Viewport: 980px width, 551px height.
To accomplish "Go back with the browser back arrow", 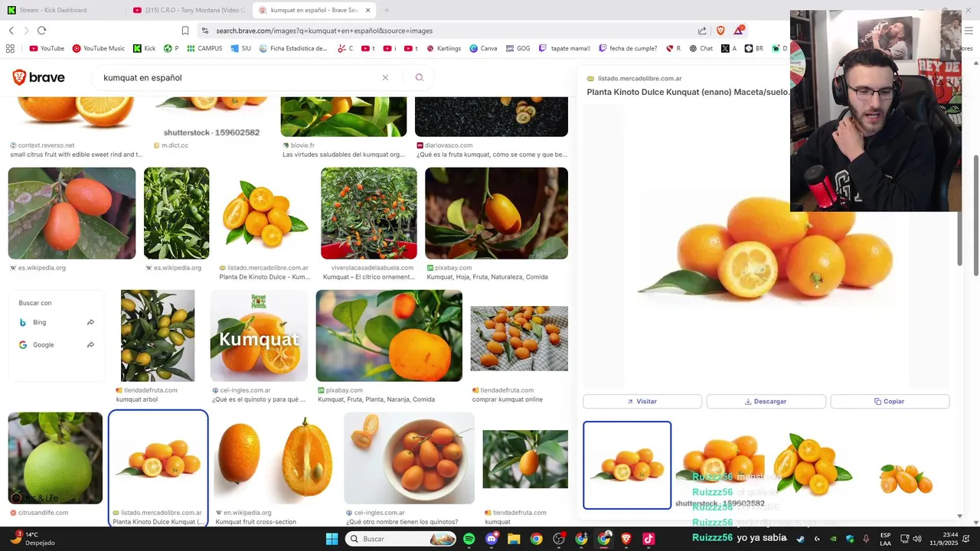I will pos(11,31).
